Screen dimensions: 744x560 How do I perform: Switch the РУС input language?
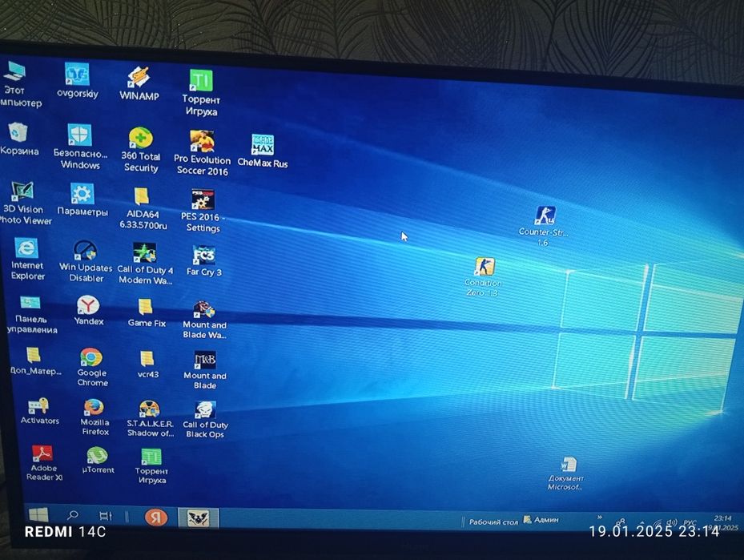[x=690, y=522]
